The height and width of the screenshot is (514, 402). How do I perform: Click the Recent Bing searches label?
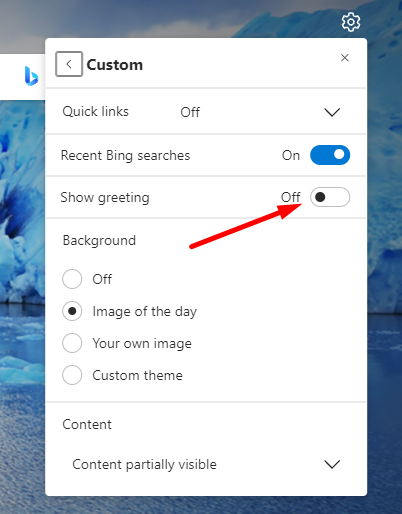pos(125,156)
